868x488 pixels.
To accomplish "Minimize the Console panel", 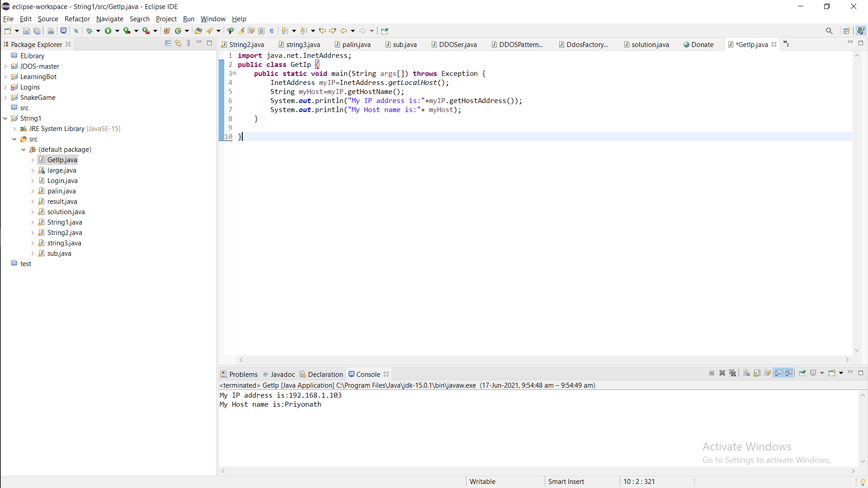I will (x=850, y=372).
